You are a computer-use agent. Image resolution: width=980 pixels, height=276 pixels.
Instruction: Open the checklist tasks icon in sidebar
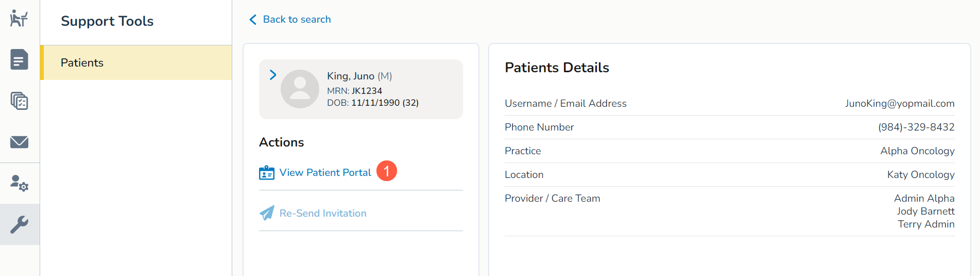(19, 101)
